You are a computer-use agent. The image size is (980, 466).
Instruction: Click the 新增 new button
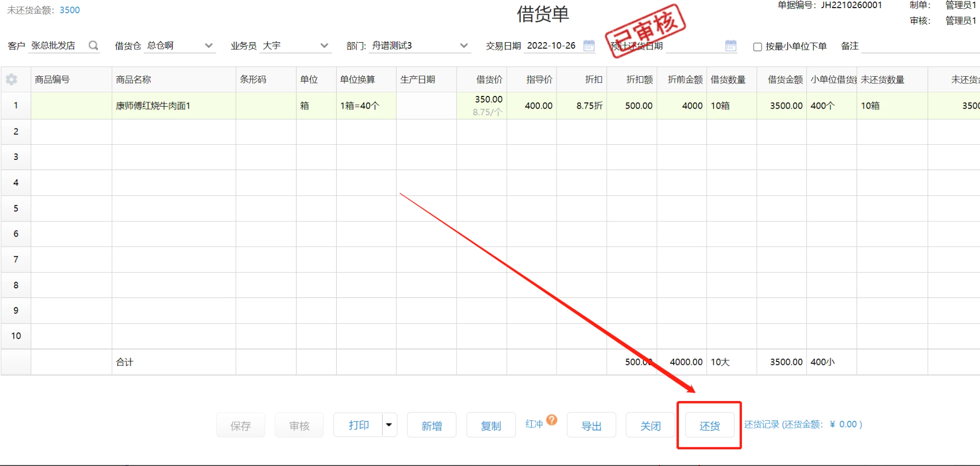(432, 425)
